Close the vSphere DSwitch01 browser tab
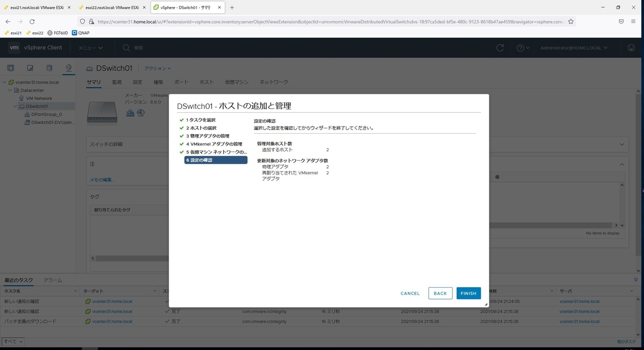Image resolution: width=644 pixels, height=350 pixels. point(219,8)
